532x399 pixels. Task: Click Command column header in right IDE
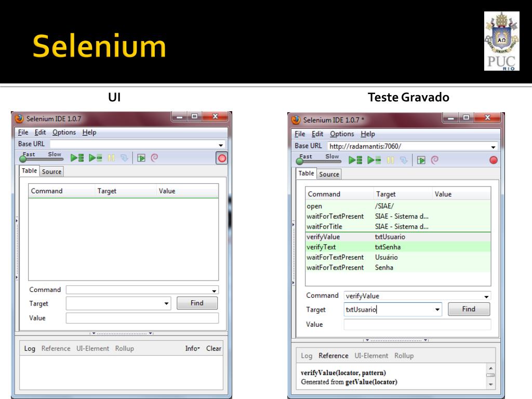click(x=339, y=194)
